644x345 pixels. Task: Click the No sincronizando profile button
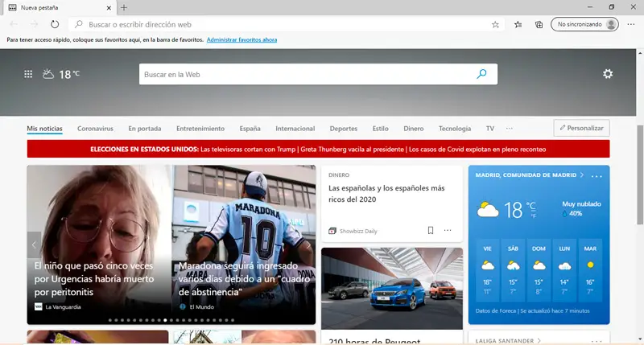click(x=584, y=25)
